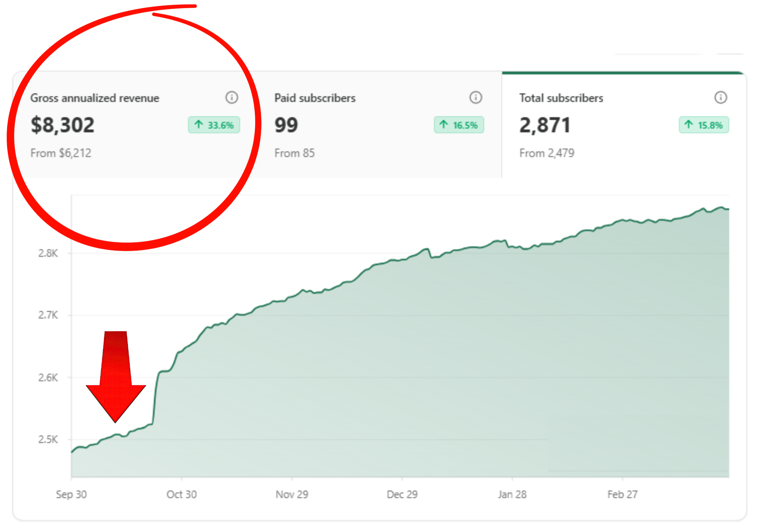Viewport: 757px width, 532px height.
Task: Click info icon beside Total subscribers
Action: click(x=720, y=98)
